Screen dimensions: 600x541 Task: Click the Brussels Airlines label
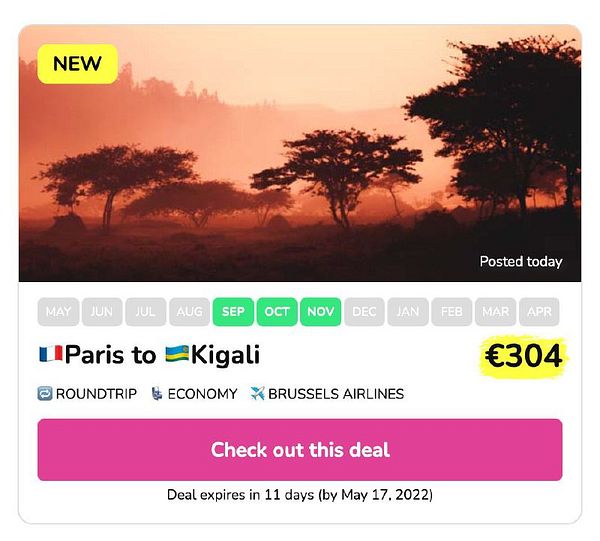(336, 394)
